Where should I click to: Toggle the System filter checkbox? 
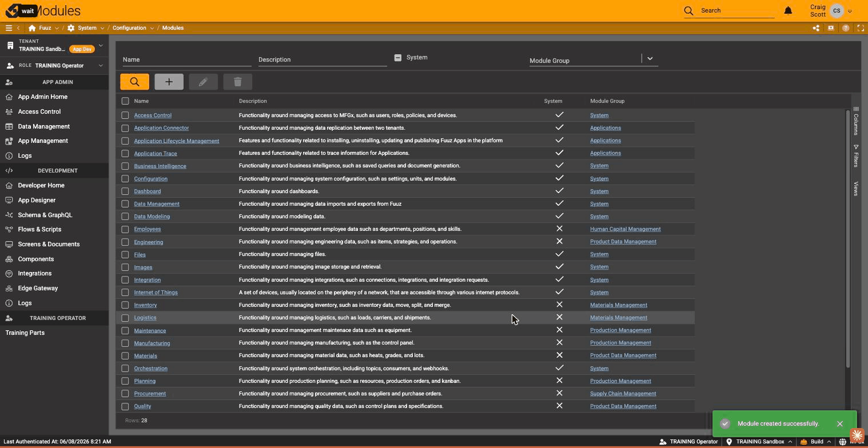(398, 57)
